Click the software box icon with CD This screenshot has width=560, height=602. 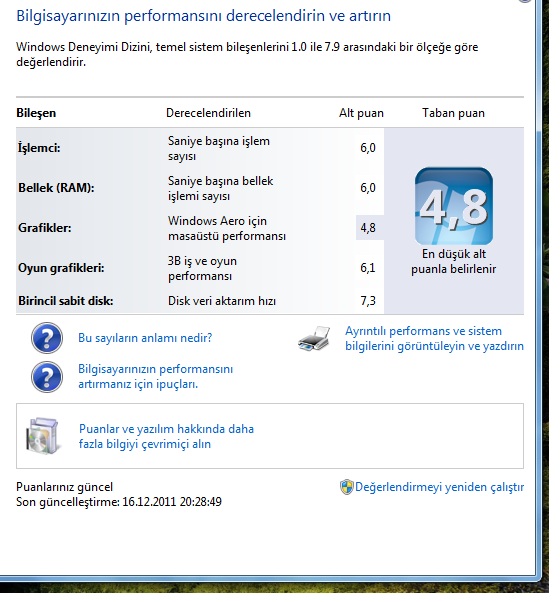click(43, 436)
